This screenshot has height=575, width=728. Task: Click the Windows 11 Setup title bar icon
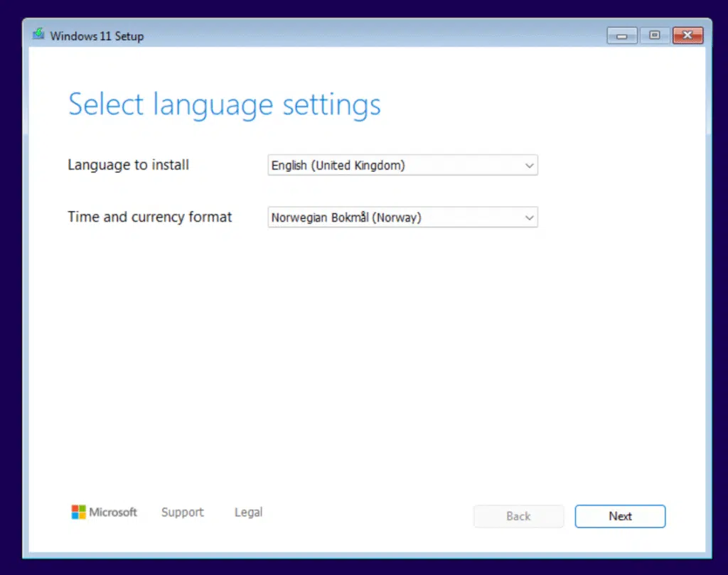(x=39, y=35)
